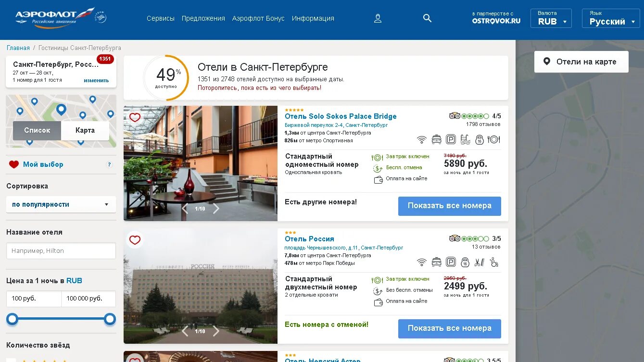
Task: Click cancellation icon for Отель Россия room
Action: click(378, 291)
